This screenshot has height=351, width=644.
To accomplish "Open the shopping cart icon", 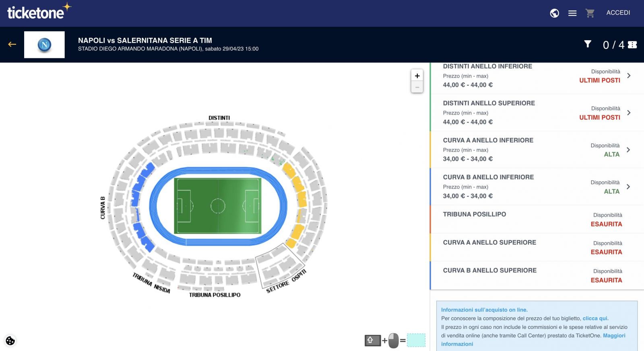I will tap(590, 13).
